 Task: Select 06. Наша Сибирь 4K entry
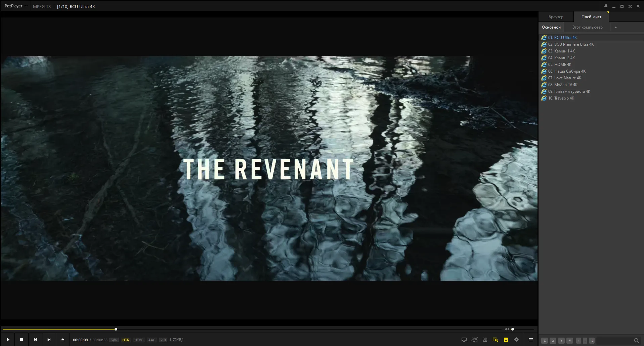(591, 71)
